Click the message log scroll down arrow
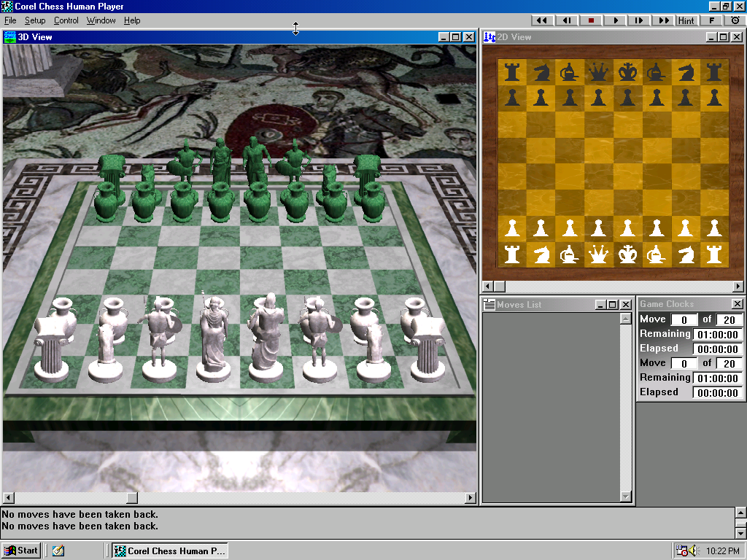Viewport: 747px width, 560px height. click(x=741, y=532)
